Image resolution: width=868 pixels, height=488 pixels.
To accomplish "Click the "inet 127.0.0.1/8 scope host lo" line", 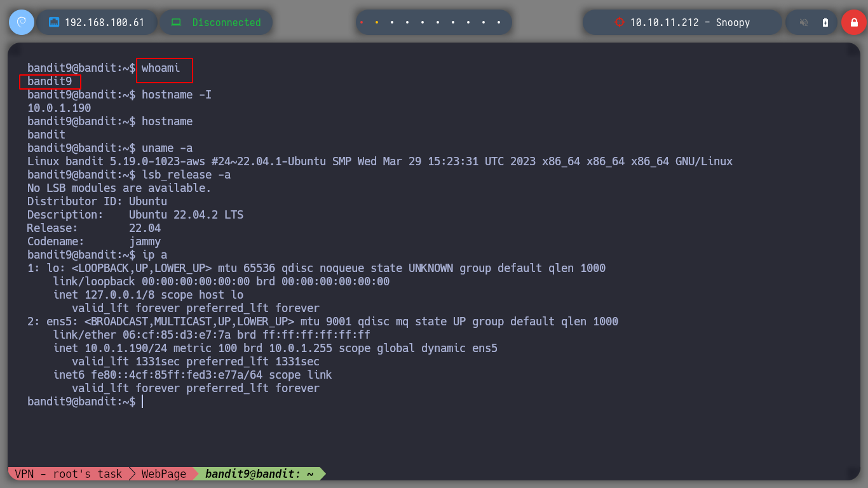I will click(x=148, y=295).
